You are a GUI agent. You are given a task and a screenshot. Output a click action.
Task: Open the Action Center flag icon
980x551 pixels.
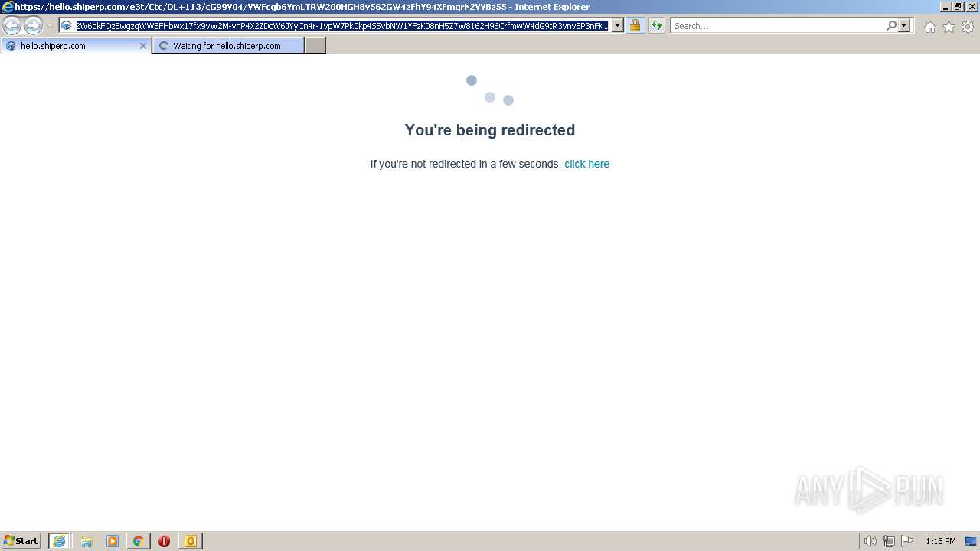(x=907, y=541)
